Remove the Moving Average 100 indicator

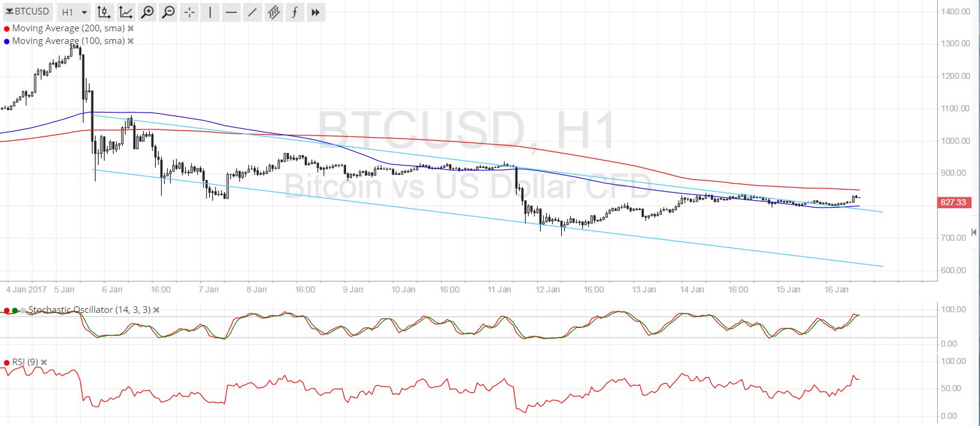[x=131, y=41]
